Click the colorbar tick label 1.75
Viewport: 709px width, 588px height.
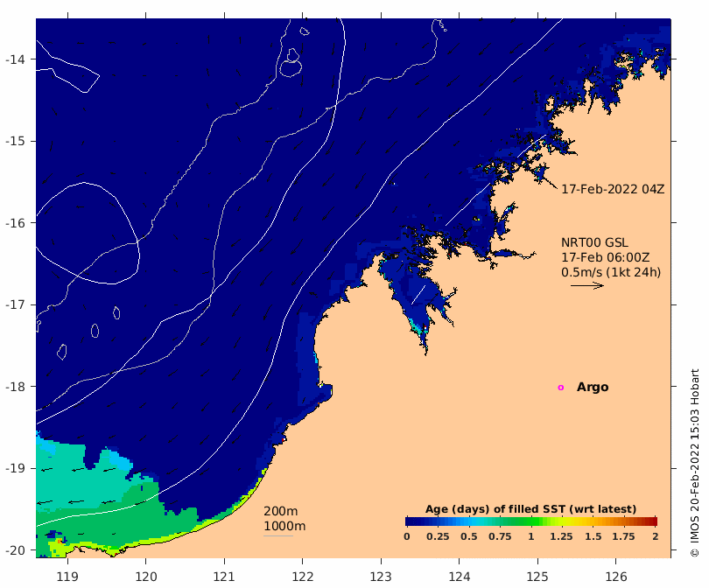pos(623,536)
